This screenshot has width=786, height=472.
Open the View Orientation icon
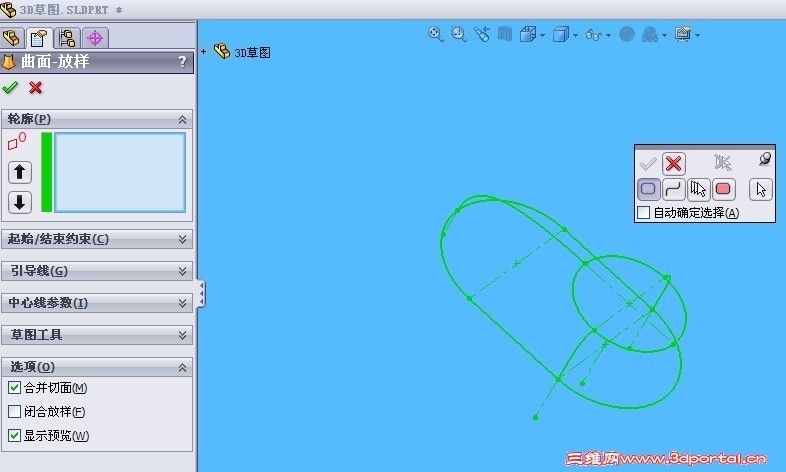[x=528, y=34]
